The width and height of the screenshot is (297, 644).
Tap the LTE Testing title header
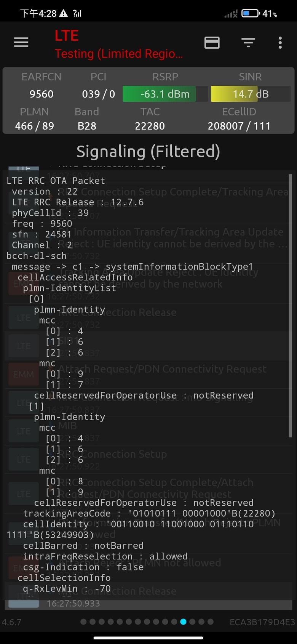[x=118, y=45]
